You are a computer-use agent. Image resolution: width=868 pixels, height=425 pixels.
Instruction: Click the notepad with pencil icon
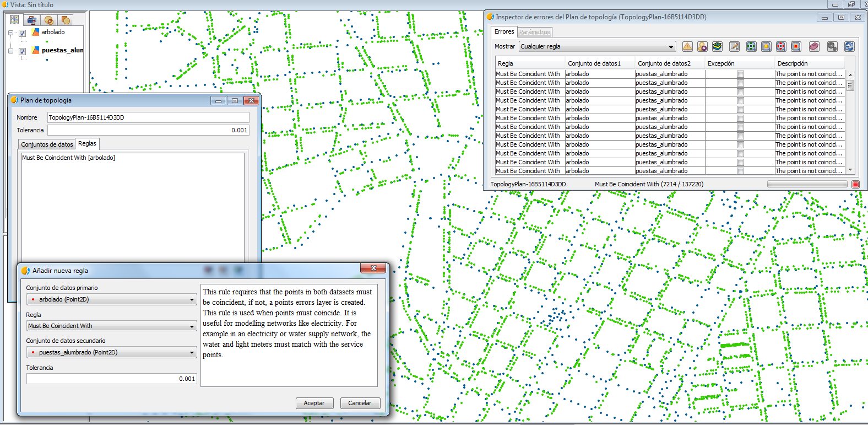point(734,47)
